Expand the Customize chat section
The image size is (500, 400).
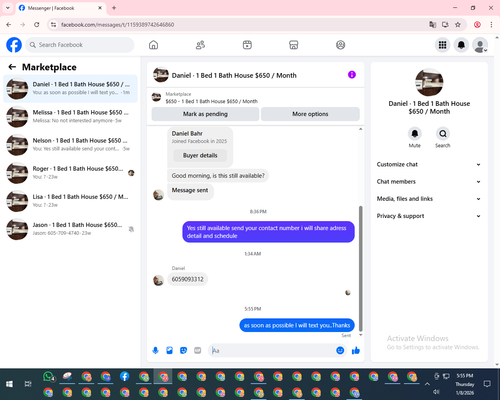(x=429, y=164)
